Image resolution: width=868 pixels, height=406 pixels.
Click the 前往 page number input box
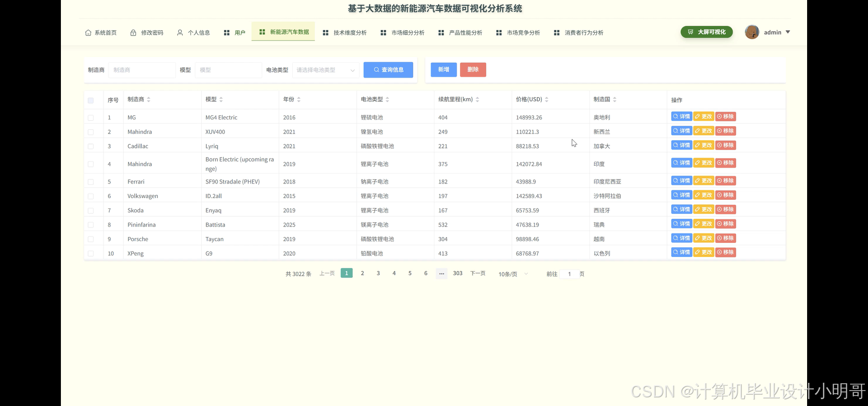(569, 274)
